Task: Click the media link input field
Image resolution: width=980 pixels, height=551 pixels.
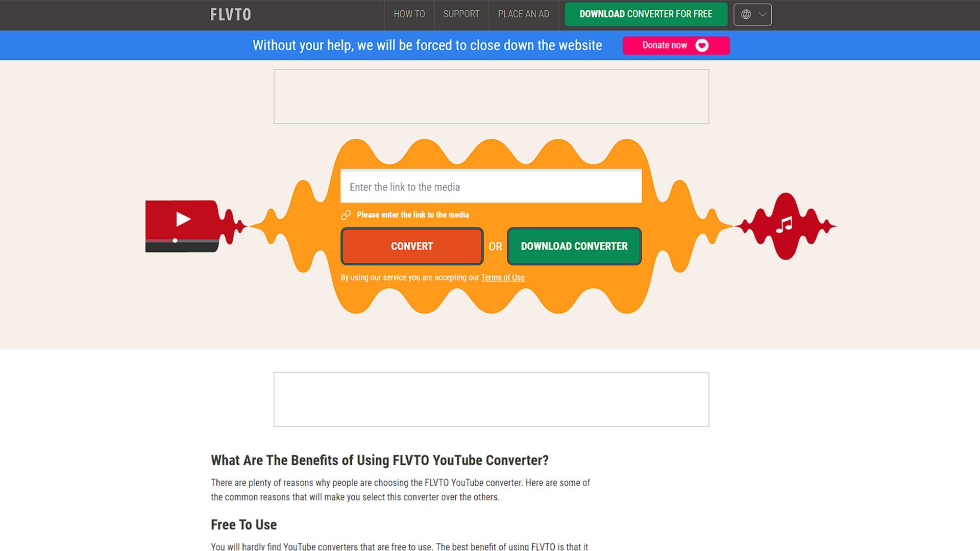Action: 490,186
